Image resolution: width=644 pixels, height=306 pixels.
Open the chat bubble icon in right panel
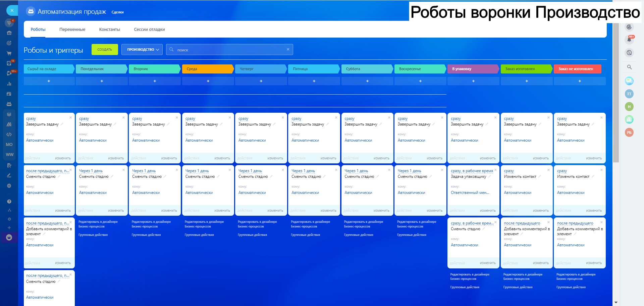click(629, 53)
